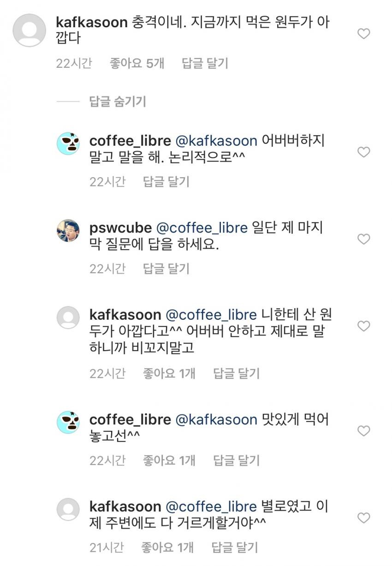
Task: Toggle like on coffee_libre's '맛있게 먹어' reply
Action: [x=364, y=429]
